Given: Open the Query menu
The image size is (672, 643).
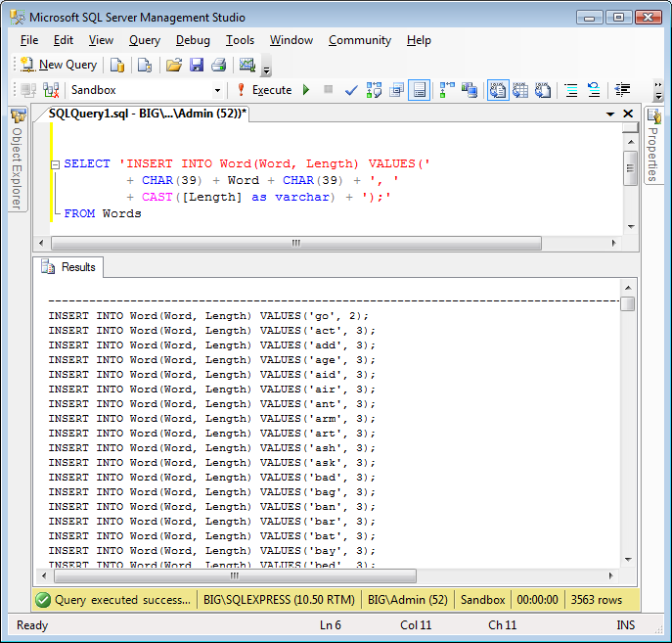Looking at the screenshot, I should (145, 40).
